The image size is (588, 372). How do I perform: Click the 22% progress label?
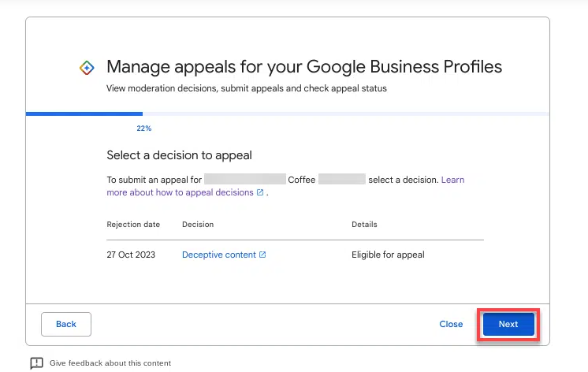(143, 128)
